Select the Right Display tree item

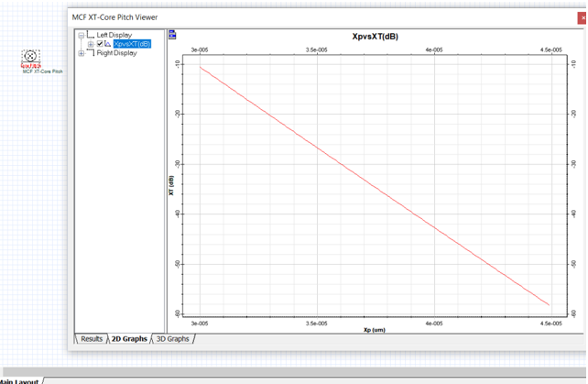pyautogui.click(x=116, y=53)
